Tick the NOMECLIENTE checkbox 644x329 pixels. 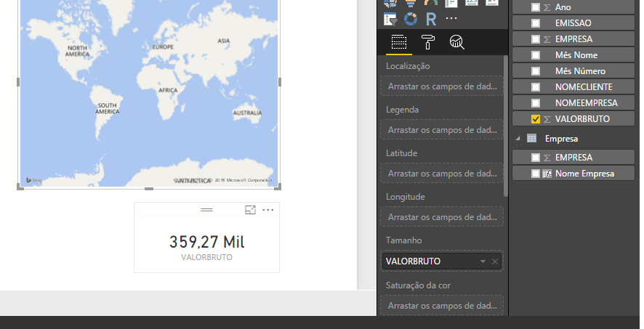536,87
